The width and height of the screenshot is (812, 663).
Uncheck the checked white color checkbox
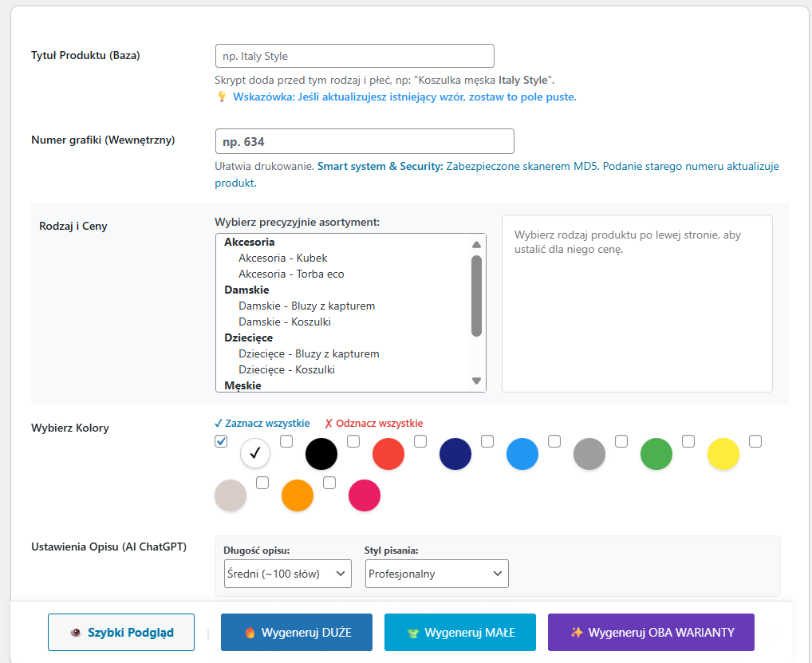coord(222,441)
